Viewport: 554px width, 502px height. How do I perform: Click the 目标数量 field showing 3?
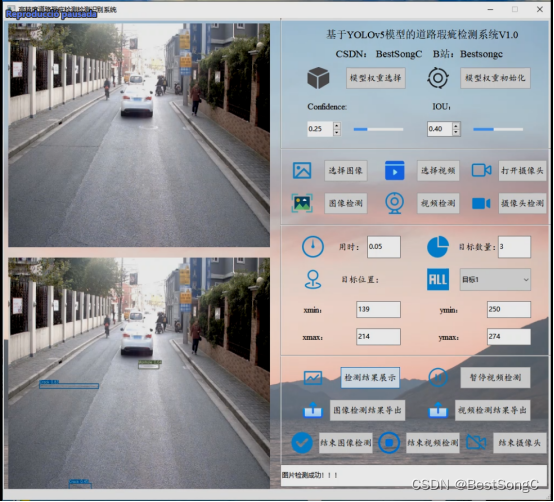(514, 247)
